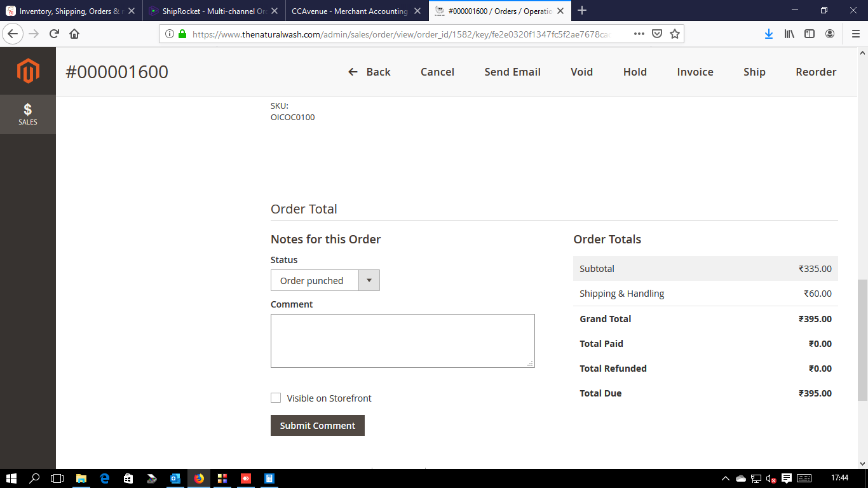Open Outlook from the taskbar

point(175,478)
